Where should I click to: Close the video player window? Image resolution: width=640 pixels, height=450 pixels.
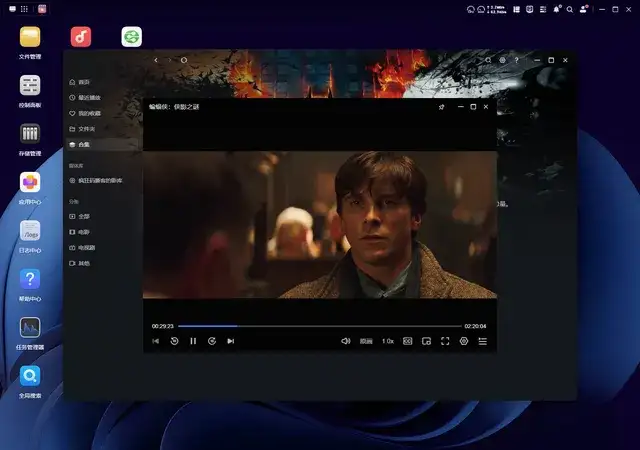click(486, 107)
